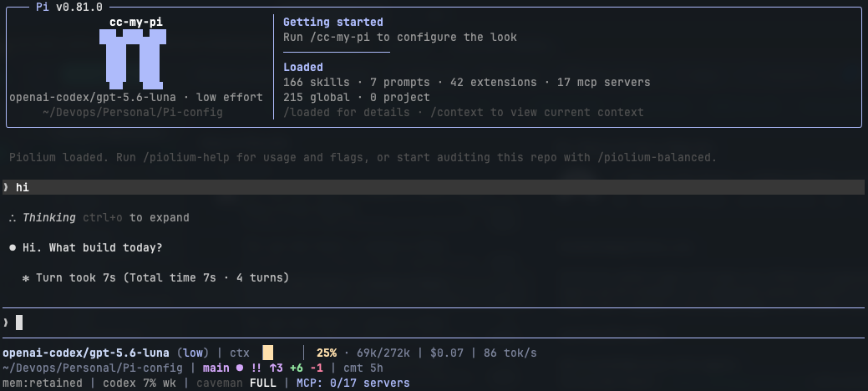Click the "(low)" effort indicator in status bar
Viewport: 868px width, 391px height.
(x=193, y=353)
